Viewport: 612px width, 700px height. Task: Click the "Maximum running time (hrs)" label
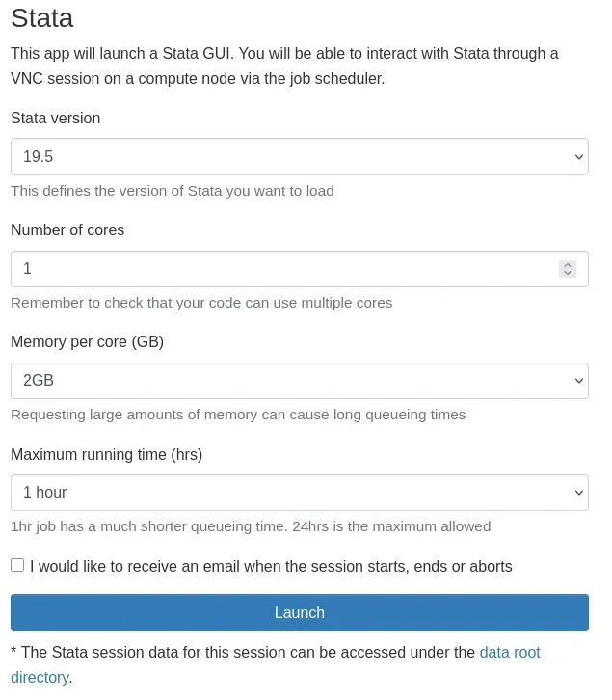(x=106, y=454)
